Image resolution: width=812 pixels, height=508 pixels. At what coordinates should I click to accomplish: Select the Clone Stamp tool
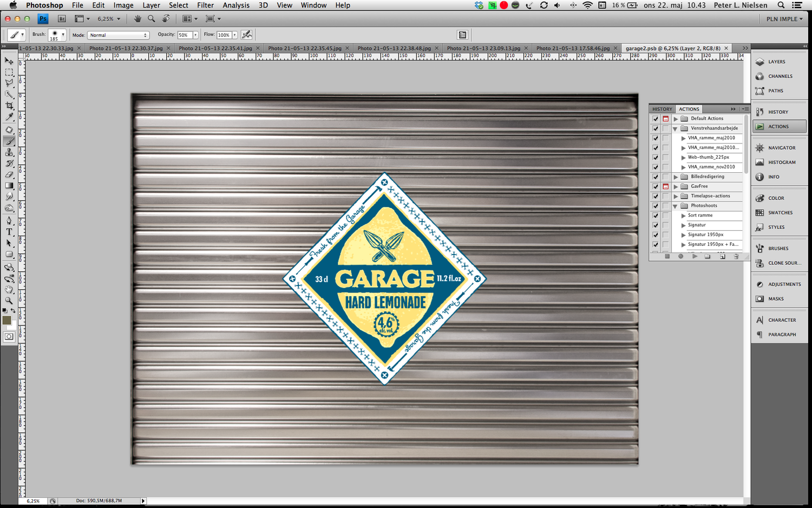pyautogui.click(x=9, y=153)
